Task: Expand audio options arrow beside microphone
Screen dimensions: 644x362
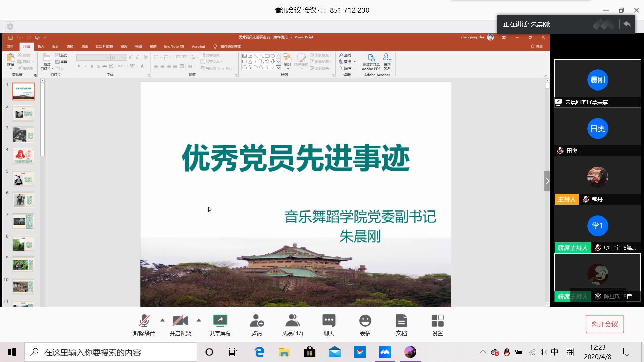Action: click(163, 320)
